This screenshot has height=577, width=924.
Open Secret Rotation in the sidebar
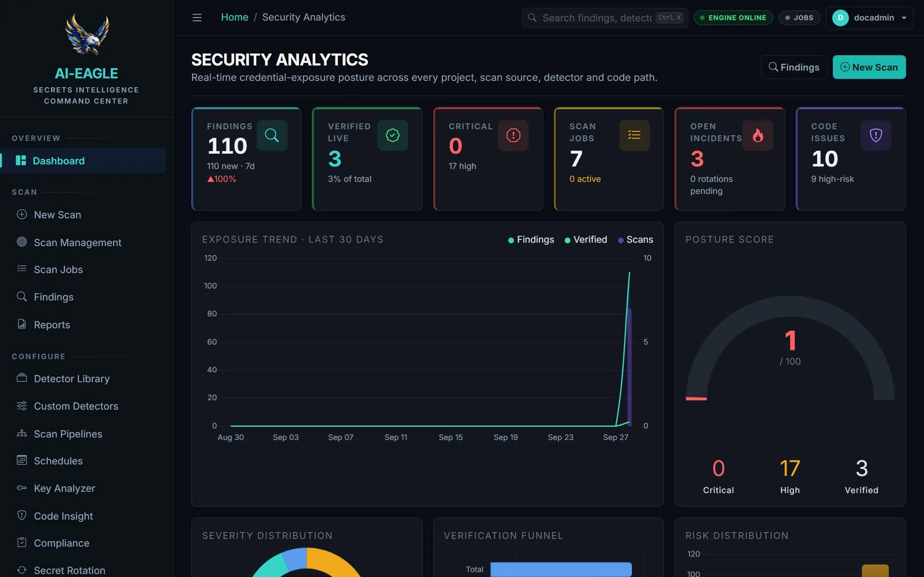83,570
